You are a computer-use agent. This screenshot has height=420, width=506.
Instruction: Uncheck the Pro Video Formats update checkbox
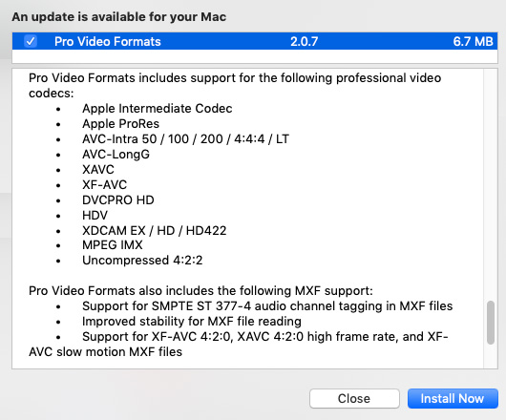[x=31, y=41]
